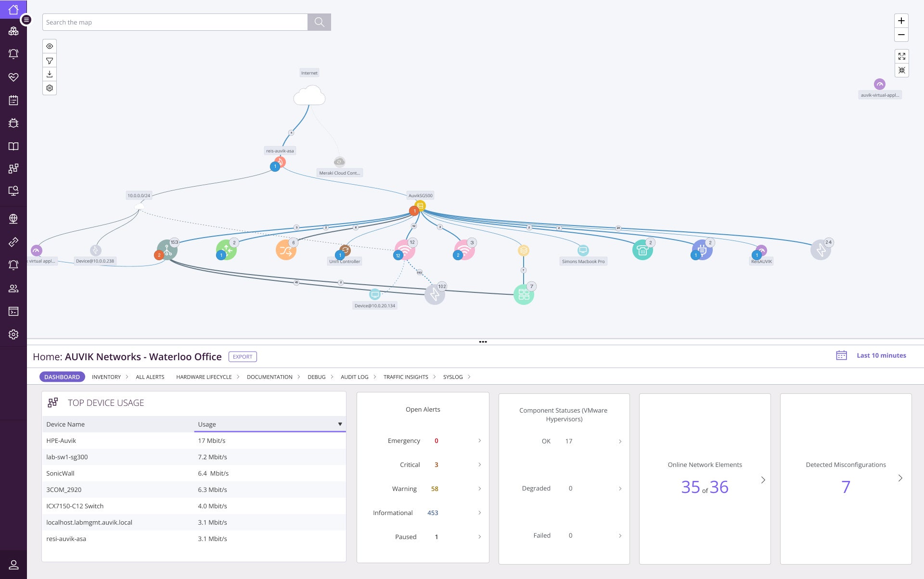
Task: Toggle the map visibility eye tool
Action: click(50, 46)
